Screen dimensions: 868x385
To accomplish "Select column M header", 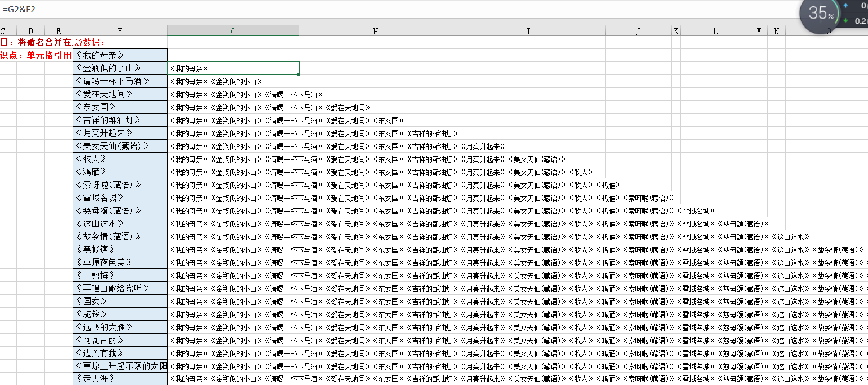I will click(x=759, y=32).
